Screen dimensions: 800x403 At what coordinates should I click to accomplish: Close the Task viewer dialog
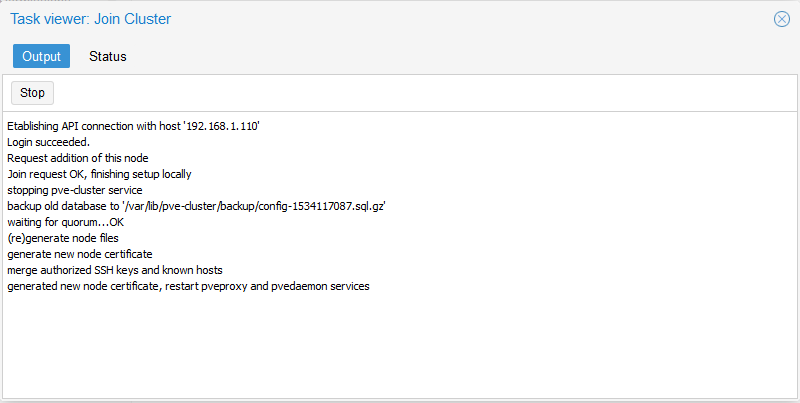(x=782, y=19)
